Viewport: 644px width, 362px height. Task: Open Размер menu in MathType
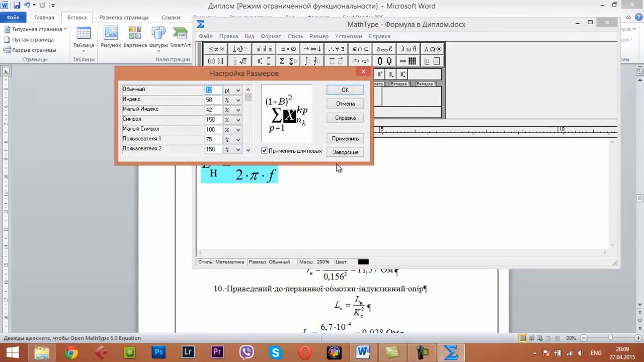point(319,36)
